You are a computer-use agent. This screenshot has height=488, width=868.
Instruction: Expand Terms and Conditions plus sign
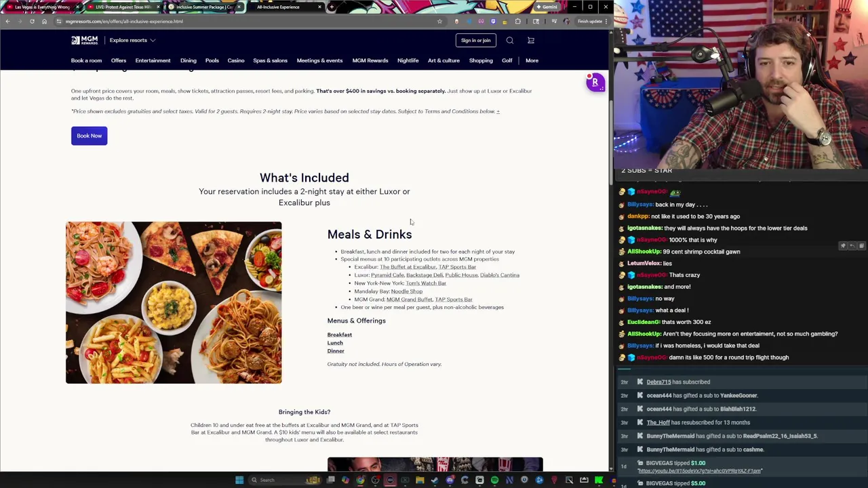pos(498,111)
